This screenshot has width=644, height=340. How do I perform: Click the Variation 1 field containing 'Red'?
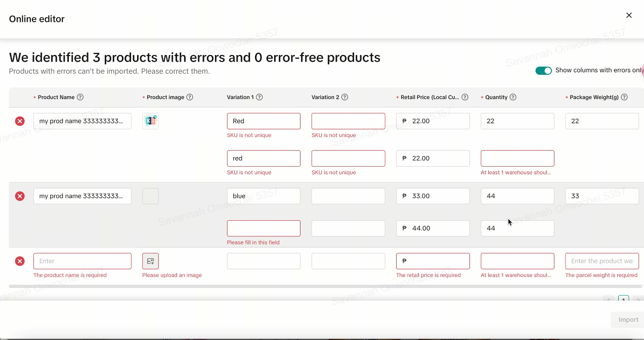pos(264,121)
